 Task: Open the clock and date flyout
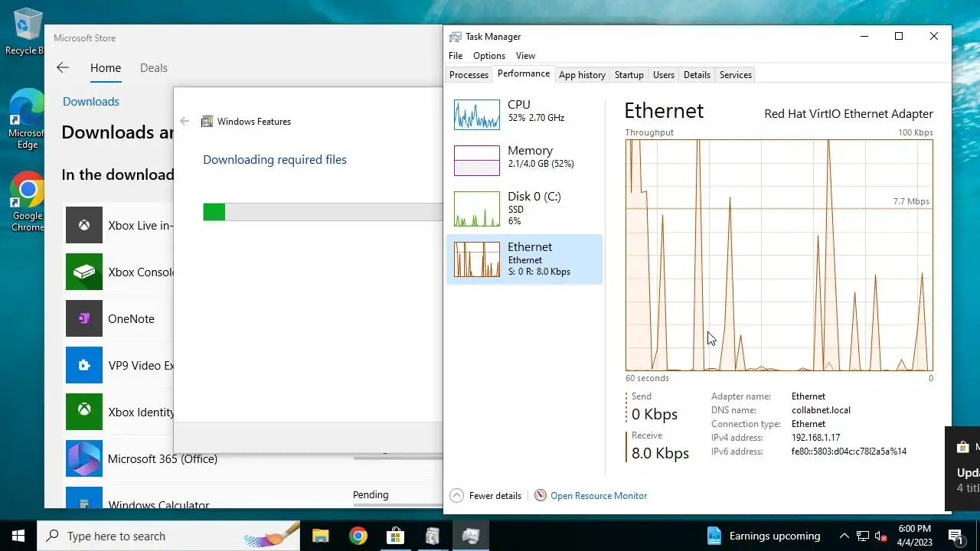(913, 536)
